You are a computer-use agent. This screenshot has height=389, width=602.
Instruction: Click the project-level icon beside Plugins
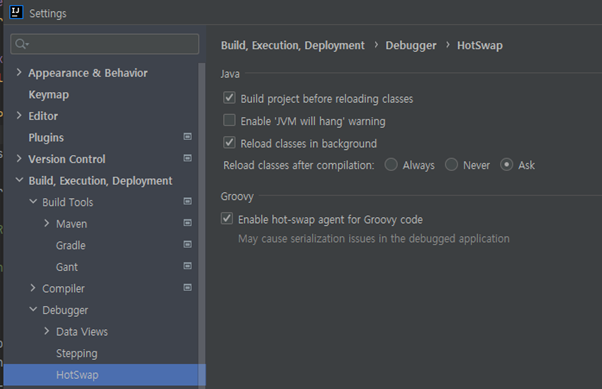point(187,136)
